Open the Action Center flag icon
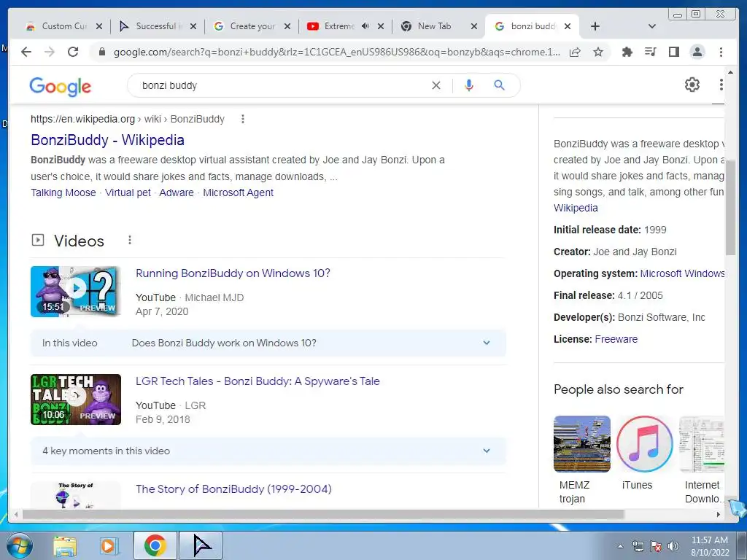Viewport: 747px width, 560px height. click(656, 546)
